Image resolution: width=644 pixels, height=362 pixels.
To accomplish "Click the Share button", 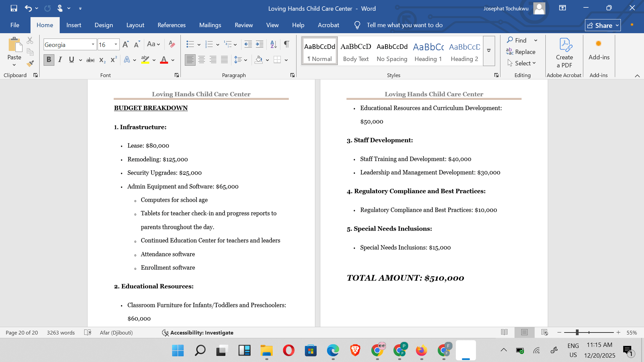I will click(602, 25).
